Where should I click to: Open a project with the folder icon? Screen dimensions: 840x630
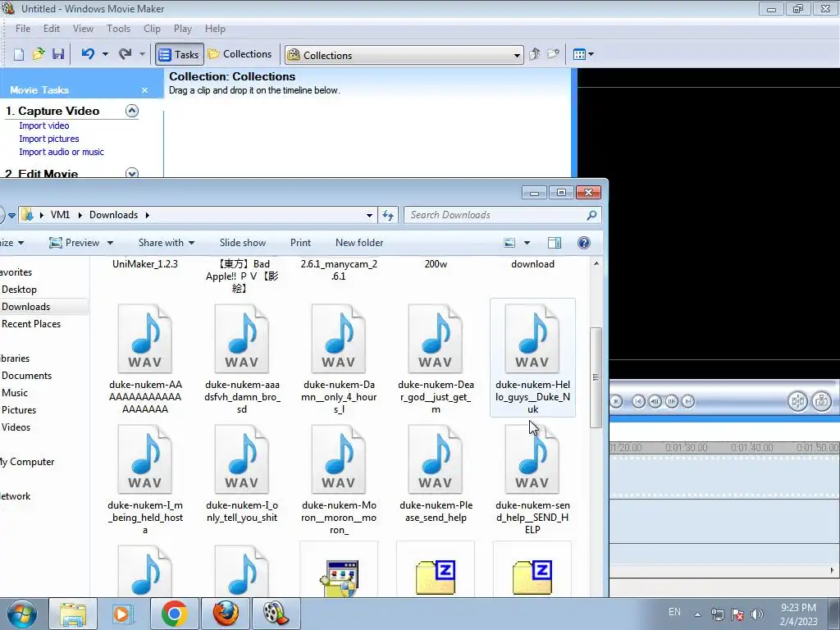pyautogui.click(x=39, y=54)
